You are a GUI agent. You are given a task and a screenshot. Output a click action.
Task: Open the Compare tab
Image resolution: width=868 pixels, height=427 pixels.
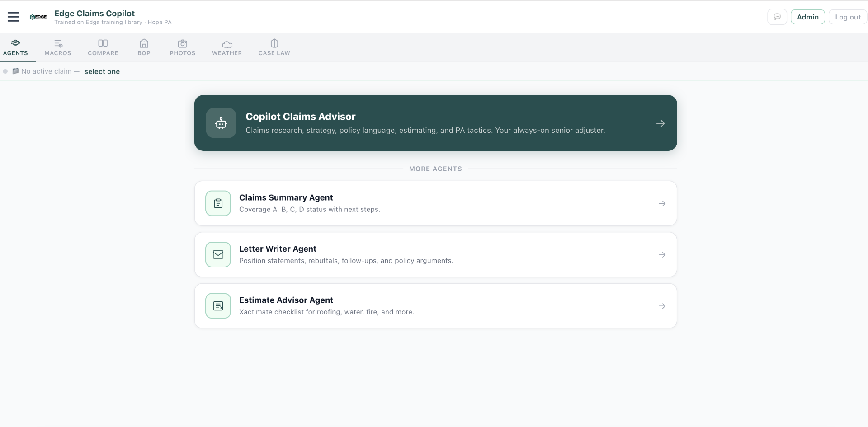pos(103,47)
